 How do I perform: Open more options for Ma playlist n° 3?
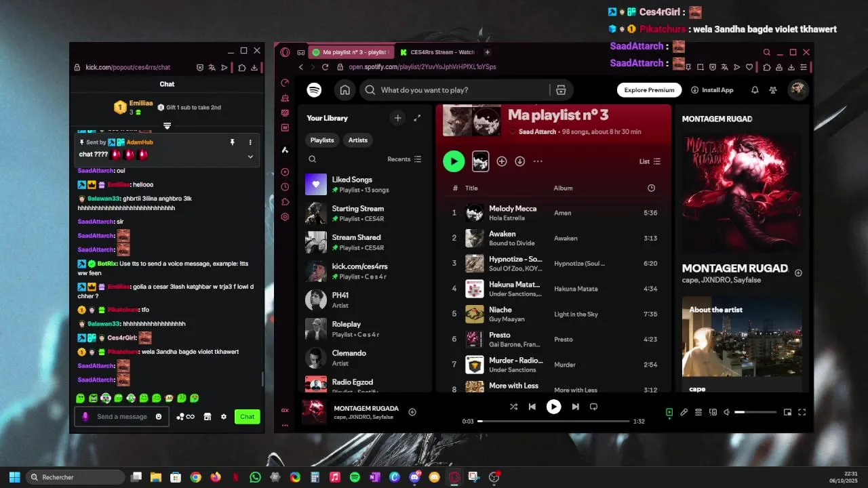pos(538,161)
